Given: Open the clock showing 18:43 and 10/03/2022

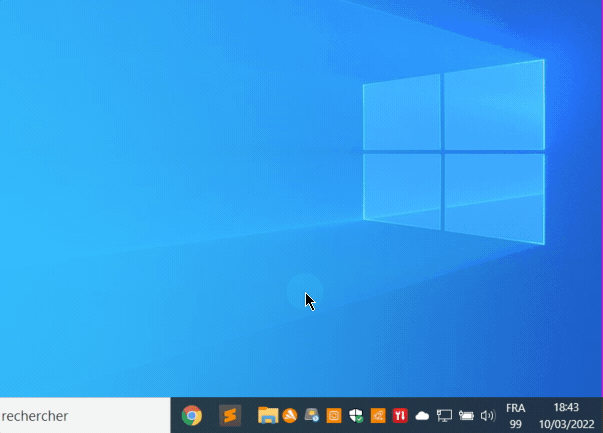Looking at the screenshot, I should [566, 416].
